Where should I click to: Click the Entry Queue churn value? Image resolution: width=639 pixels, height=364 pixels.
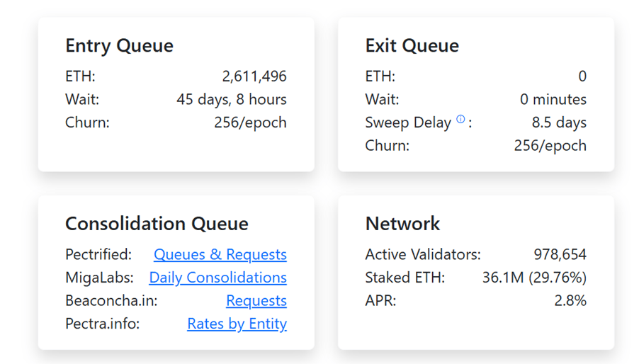coord(250,123)
